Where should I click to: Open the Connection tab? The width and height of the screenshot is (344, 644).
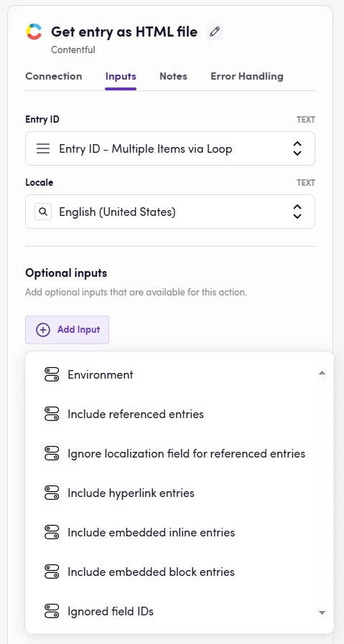(53, 77)
